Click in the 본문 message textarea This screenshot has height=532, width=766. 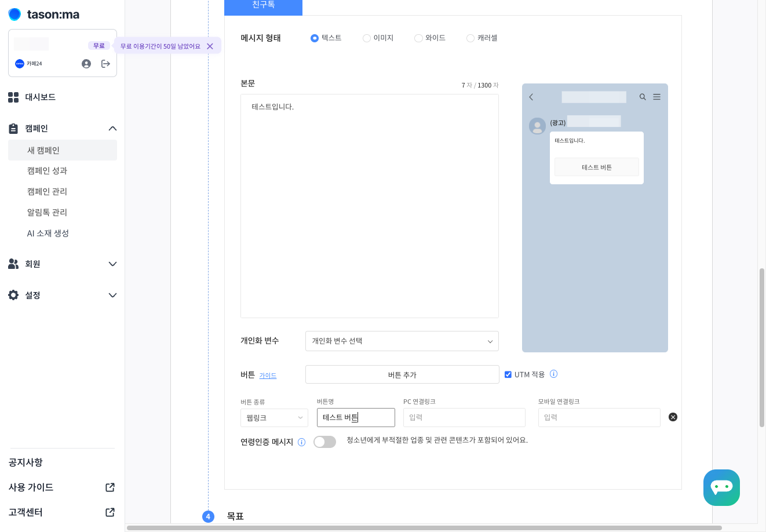pyautogui.click(x=370, y=206)
